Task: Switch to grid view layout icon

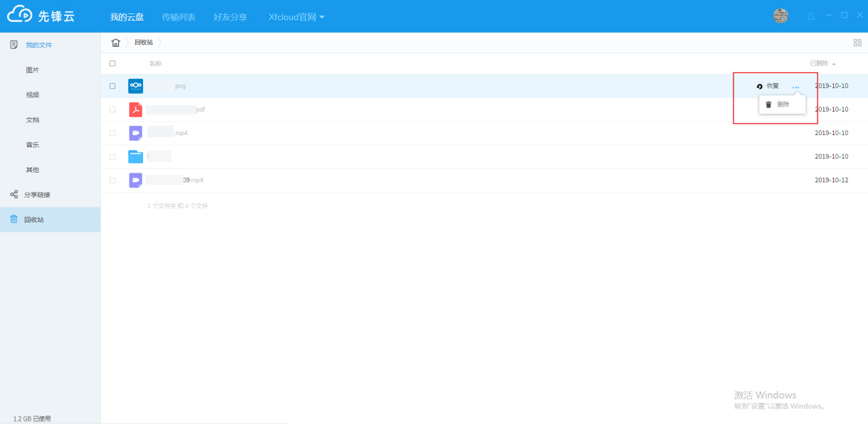Action: pos(857,43)
